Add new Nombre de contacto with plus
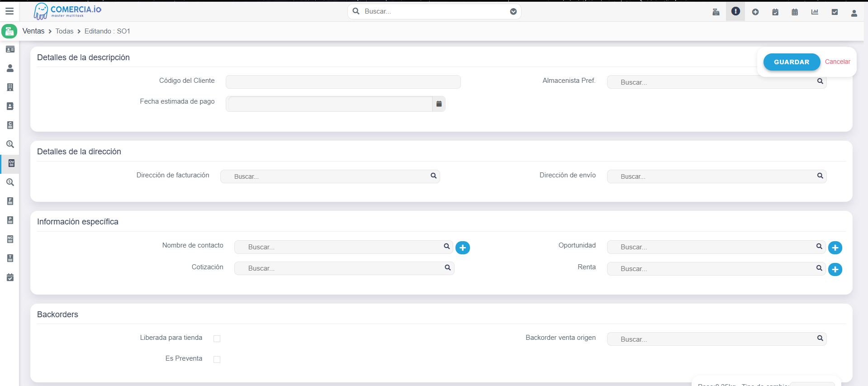 [463, 248]
